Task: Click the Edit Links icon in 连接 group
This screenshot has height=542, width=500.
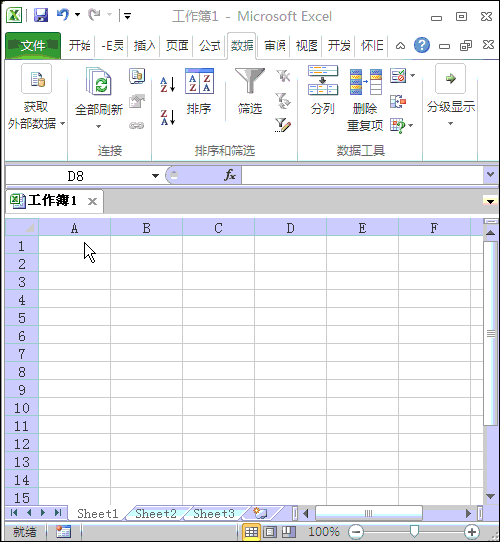Action: tap(137, 125)
